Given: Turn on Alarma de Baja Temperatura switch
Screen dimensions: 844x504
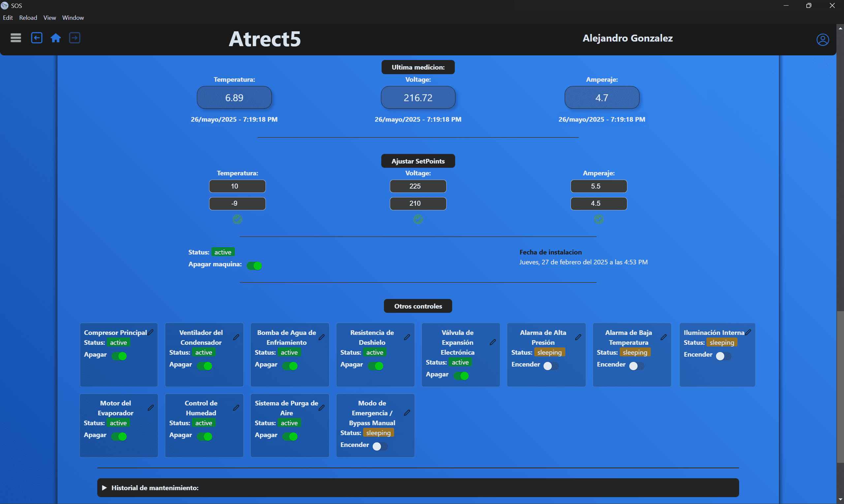Looking at the screenshot, I should (x=637, y=366).
